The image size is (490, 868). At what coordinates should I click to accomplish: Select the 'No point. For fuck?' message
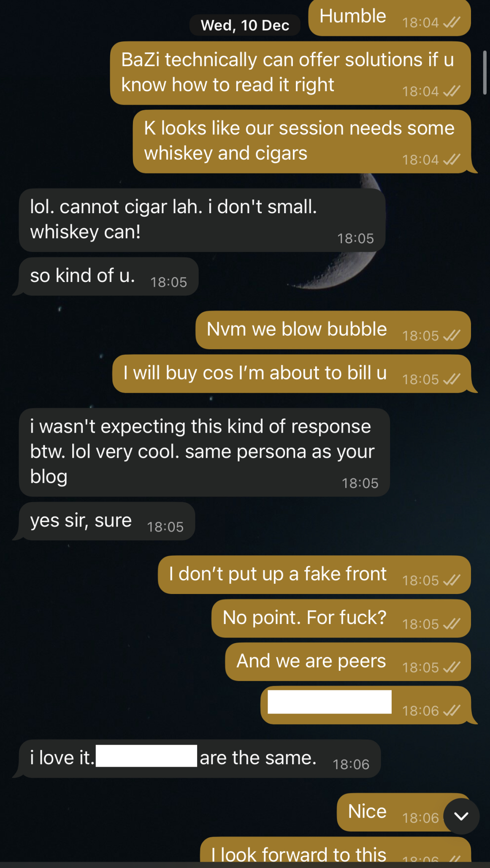coord(341,618)
